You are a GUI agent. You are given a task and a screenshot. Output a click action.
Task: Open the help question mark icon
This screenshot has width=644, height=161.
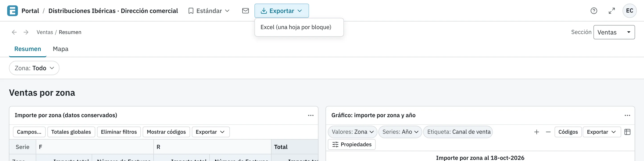tap(593, 11)
